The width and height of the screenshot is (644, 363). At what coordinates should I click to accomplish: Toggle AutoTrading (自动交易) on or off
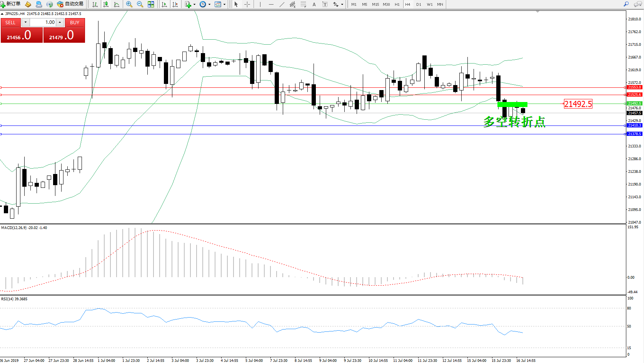[70, 4]
